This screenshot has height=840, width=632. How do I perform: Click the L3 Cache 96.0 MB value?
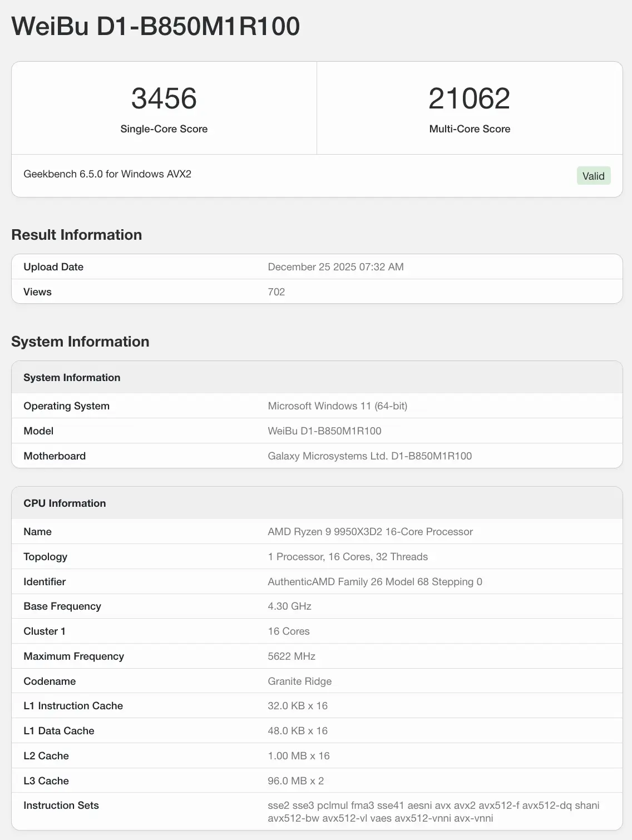295,781
